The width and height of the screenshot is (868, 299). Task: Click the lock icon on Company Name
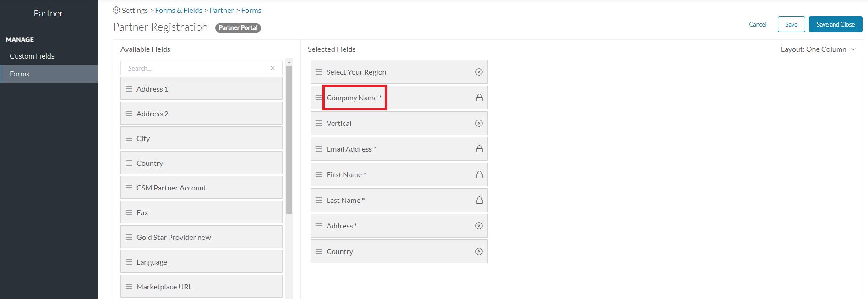pos(479,98)
